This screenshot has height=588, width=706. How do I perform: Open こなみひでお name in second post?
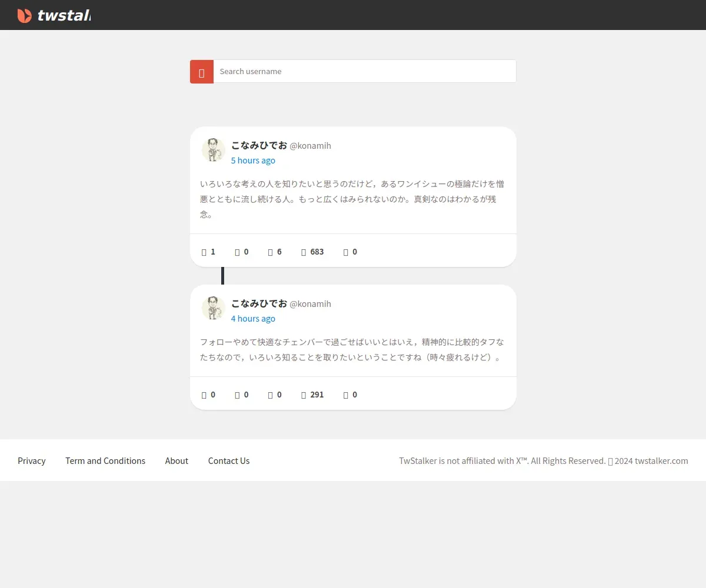click(x=259, y=303)
